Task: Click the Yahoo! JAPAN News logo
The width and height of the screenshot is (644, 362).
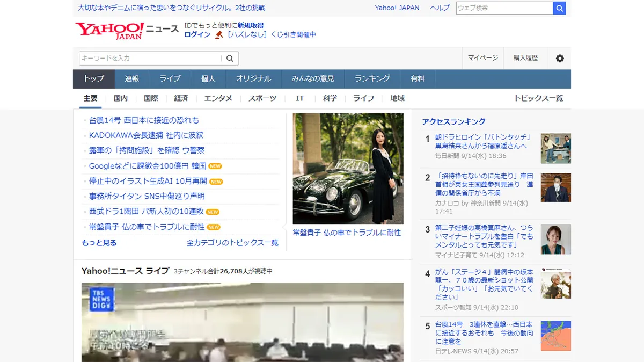Action: (127, 30)
